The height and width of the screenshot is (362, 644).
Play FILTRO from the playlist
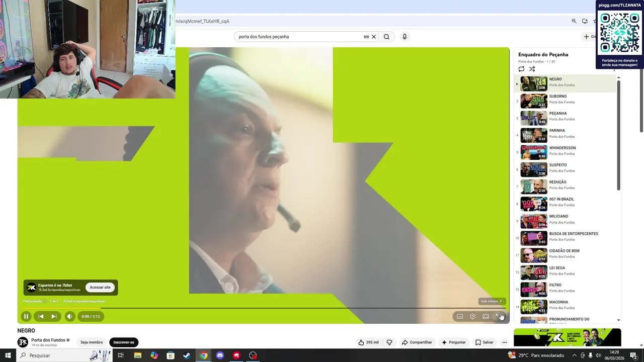pyautogui.click(x=565, y=289)
